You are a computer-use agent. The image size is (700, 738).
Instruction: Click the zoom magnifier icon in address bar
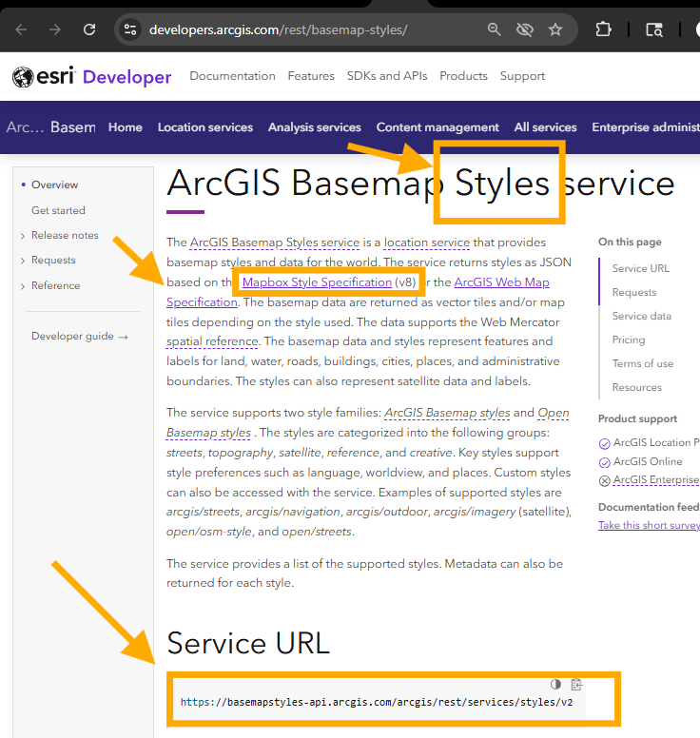[494, 30]
